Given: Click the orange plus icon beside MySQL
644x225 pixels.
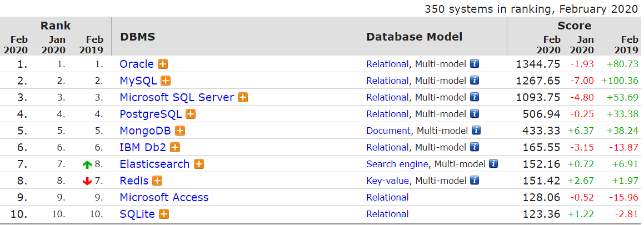Looking at the screenshot, I should pyautogui.click(x=166, y=81).
